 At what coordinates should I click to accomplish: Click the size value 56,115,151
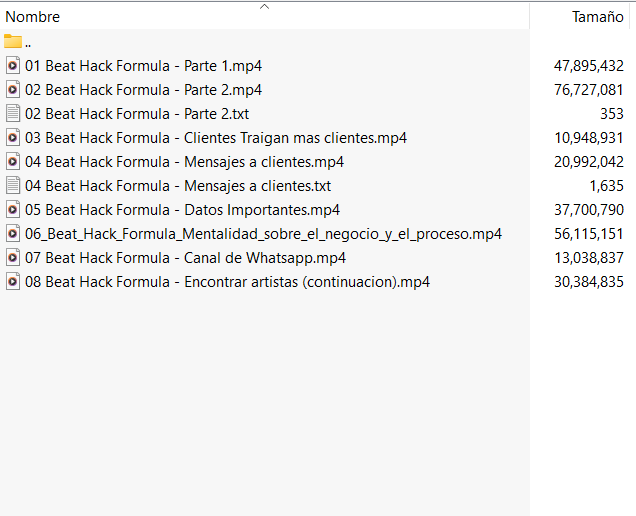(x=588, y=234)
